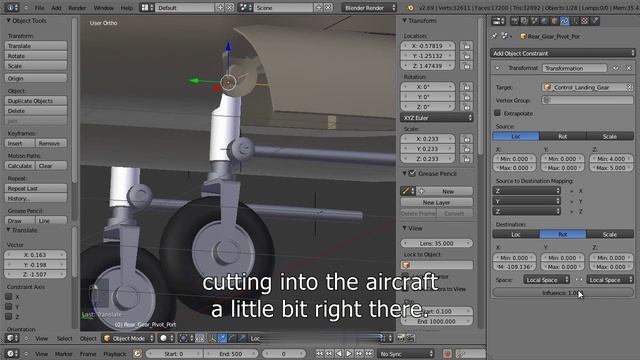Open the Render Layers properties tab
This screenshot has width=640, height=360.
tap(524, 20)
